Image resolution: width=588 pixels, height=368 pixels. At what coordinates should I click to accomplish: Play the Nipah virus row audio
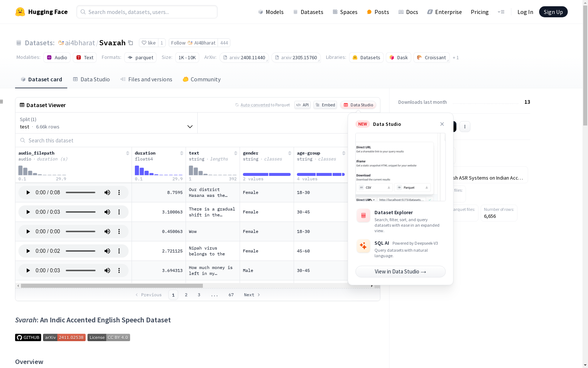coord(28,251)
